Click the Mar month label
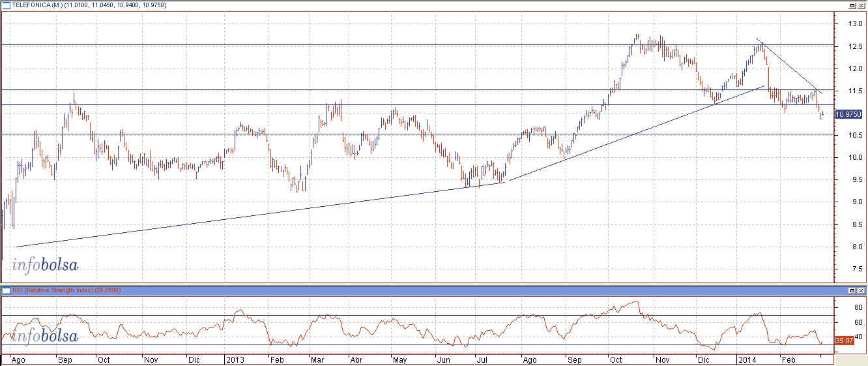The width and height of the screenshot is (868, 366). [318, 359]
